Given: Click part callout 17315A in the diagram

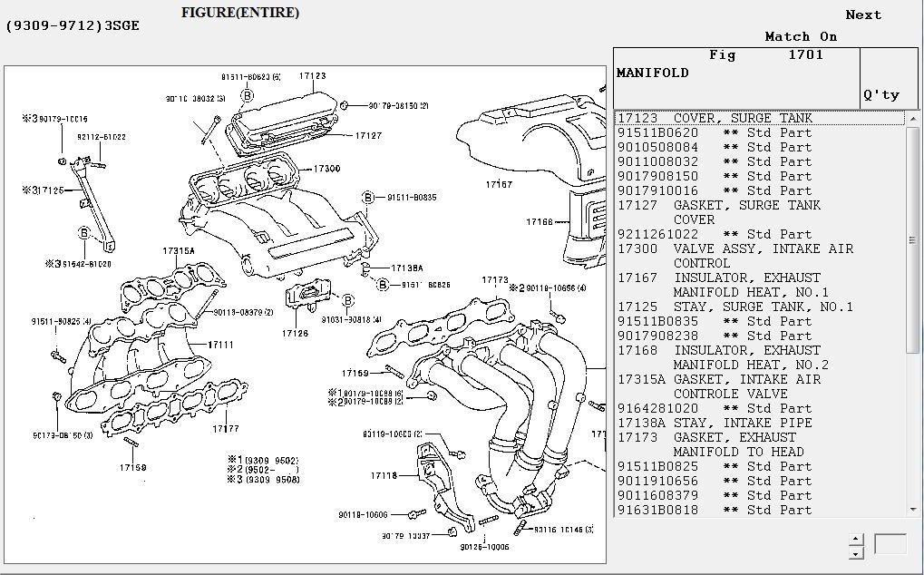Looking at the screenshot, I should point(179,250).
